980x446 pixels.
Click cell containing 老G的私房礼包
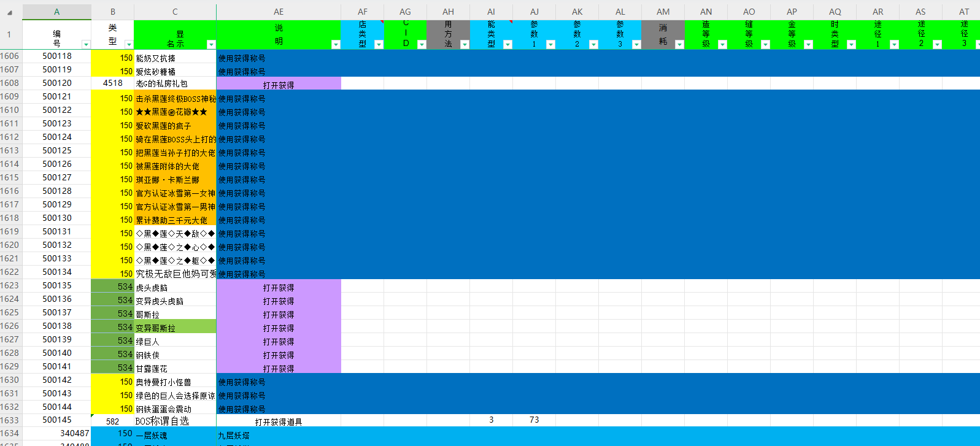(175, 83)
